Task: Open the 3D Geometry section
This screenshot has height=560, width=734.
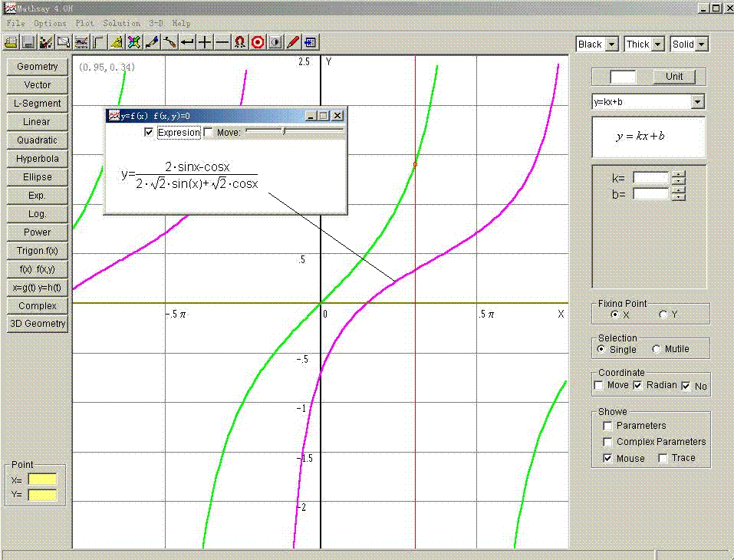Action: pyautogui.click(x=38, y=324)
